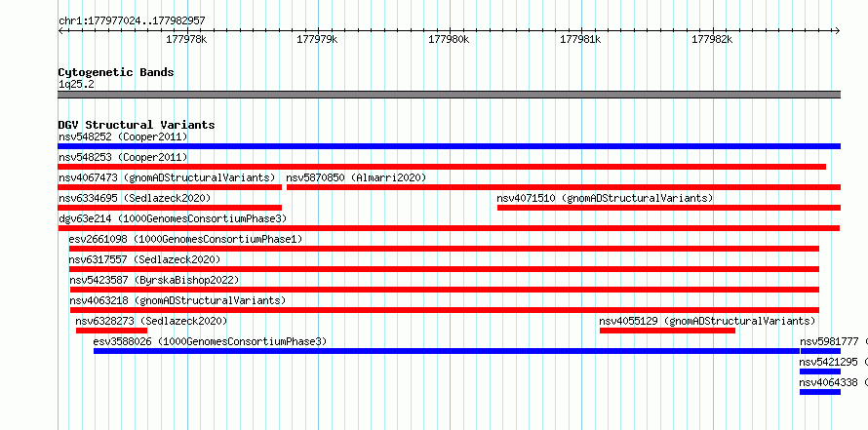
Task: Click the red bar under esv2661098
Action: [444, 249]
